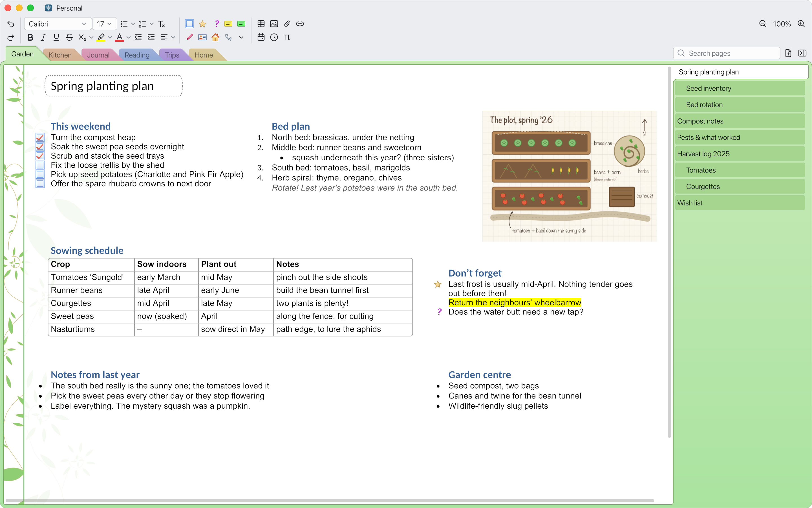Clear text formatting

pyautogui.click(x=161, y=24)
